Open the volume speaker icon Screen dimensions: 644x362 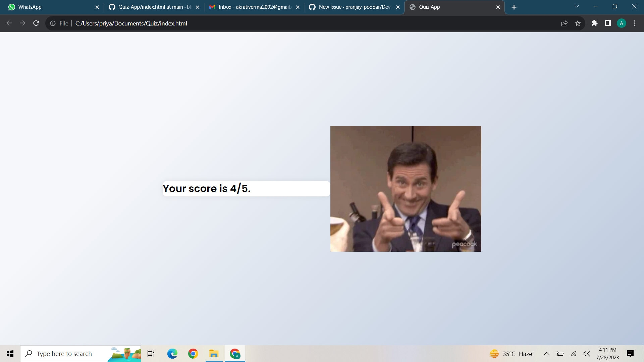tap(587, 354)
